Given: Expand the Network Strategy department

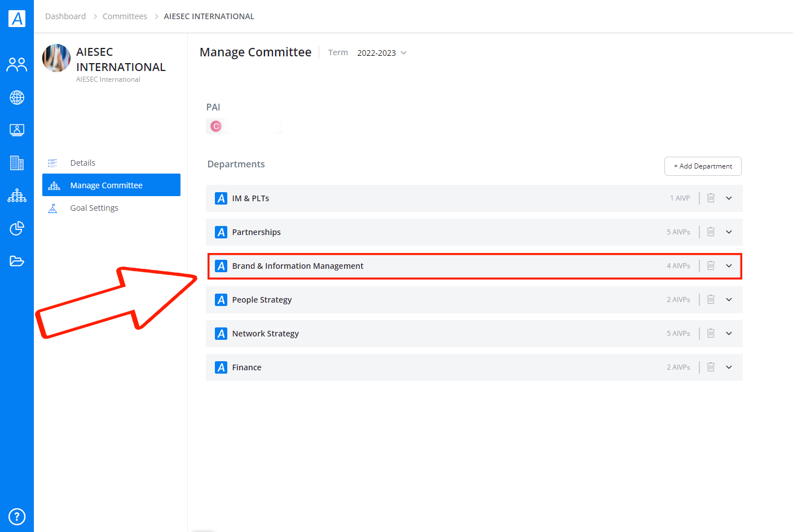Looking at the screenshot, I should pos(729,333).
